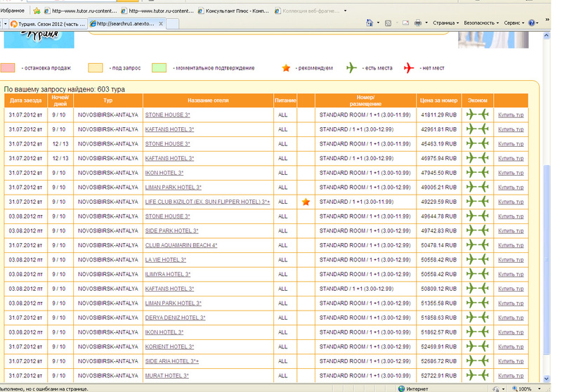This screenshot has height=392, width=562.
Task: Click the red 'нет мест' plane legend icon
Action: pos(410,68)
